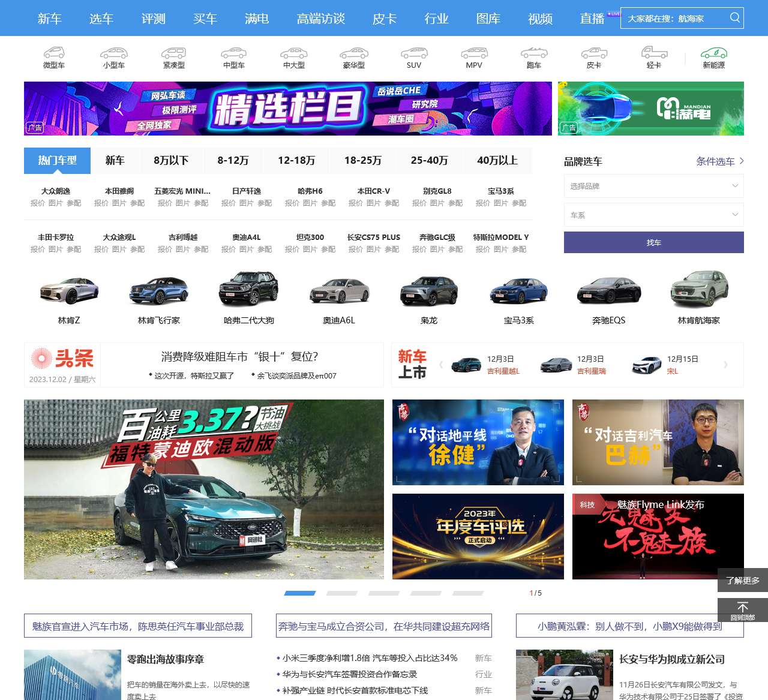Screen dimensions: 768x700
Task: Click the search input field
Action: [675, 18]
